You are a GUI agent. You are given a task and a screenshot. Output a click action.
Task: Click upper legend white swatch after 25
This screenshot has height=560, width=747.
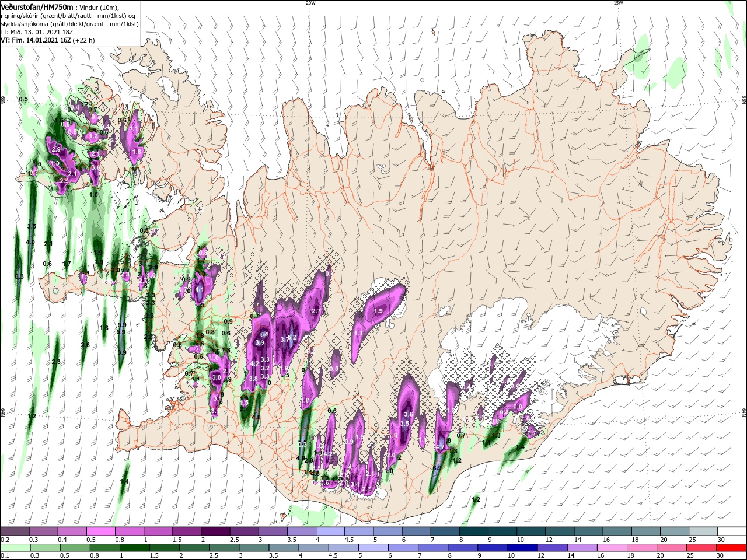tap(732, 531)
